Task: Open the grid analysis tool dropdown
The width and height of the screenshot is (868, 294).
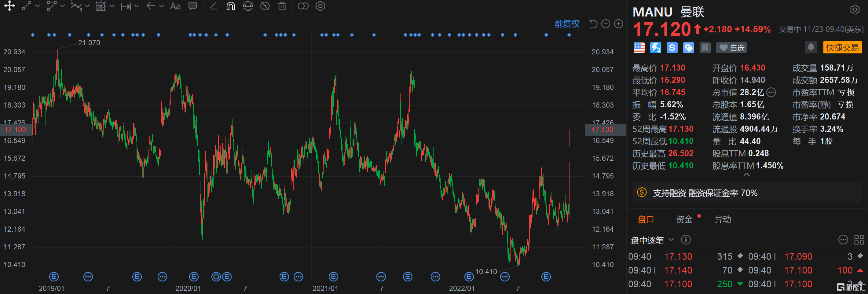Action: click(x=112, y=6)
